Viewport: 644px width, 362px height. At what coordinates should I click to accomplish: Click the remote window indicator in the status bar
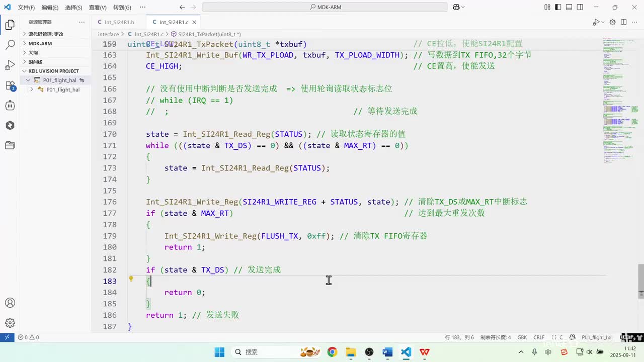tap(7, 337)
